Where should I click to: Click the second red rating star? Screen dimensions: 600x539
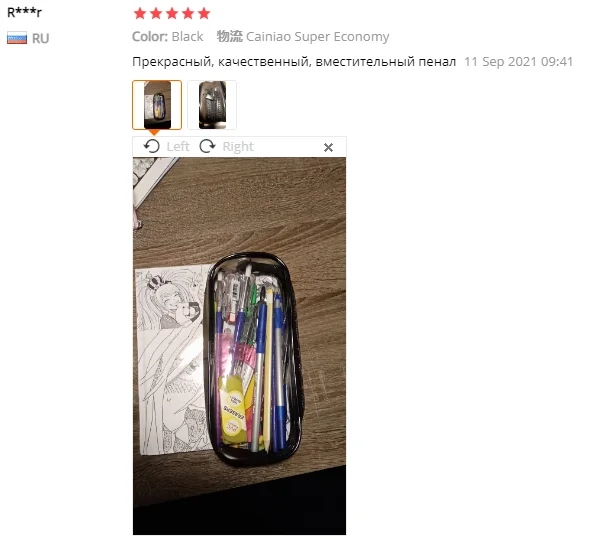click(156, 13)
